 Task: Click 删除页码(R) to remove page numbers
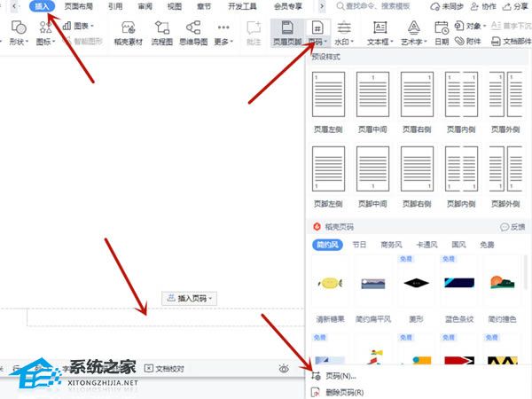pyautogui.click(x=338, y=393)
